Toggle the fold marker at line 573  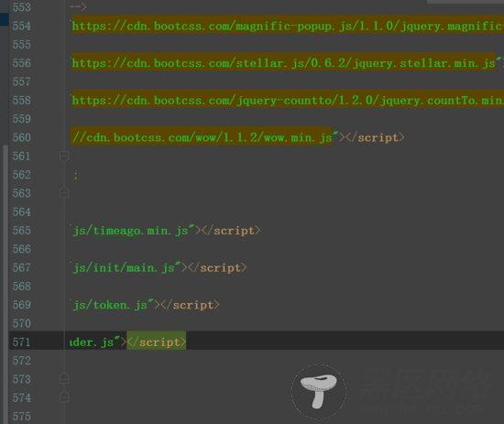click(x=64, y=378)
